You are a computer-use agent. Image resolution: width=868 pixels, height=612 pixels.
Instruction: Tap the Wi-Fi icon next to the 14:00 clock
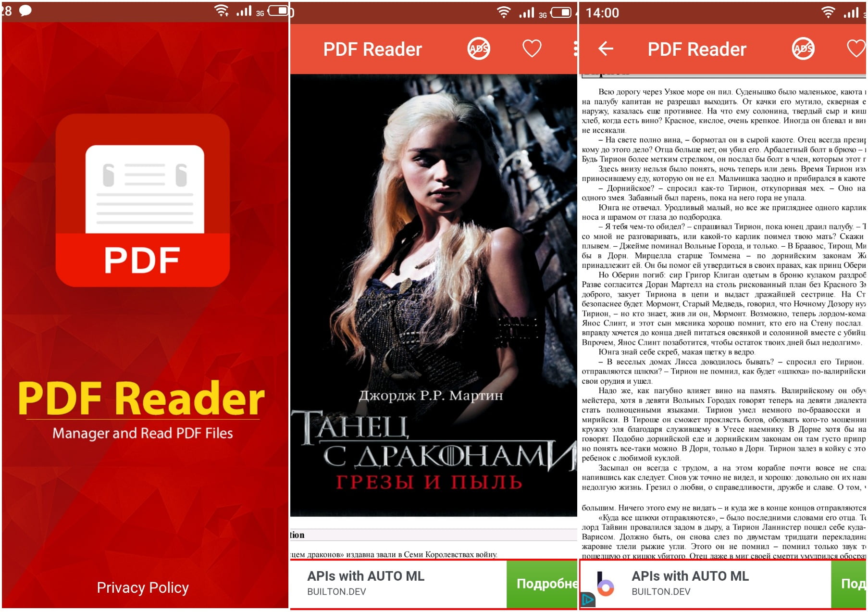pos(828,12)
